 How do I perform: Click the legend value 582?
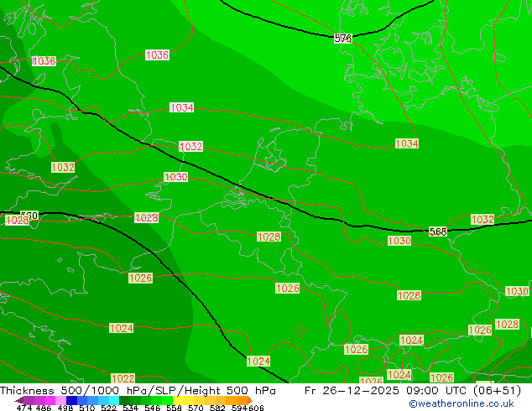(x=217, y=408)
